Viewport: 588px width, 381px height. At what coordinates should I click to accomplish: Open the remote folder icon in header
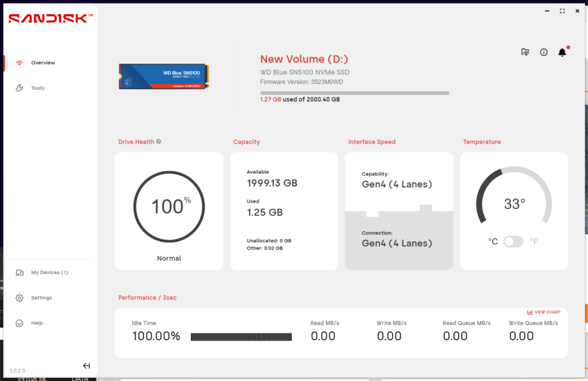[525, 52]
